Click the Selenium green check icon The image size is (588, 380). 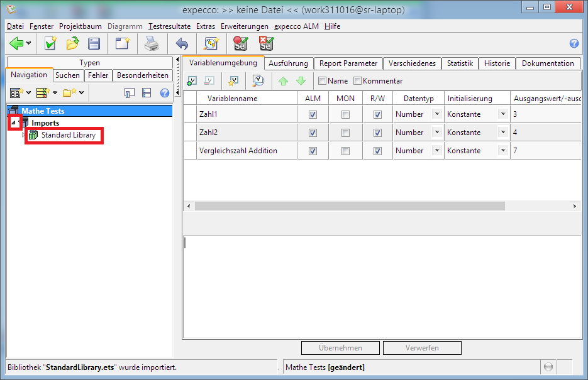[x=240, y=43]
